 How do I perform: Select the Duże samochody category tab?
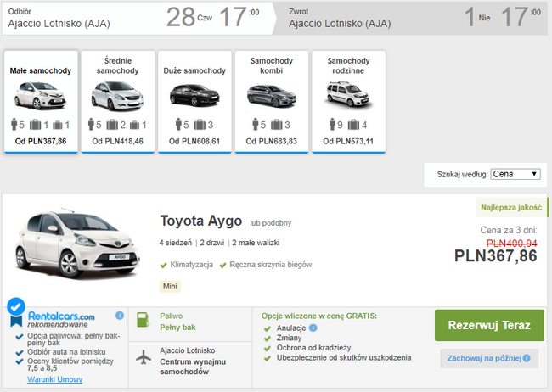[x=194, y=102]
